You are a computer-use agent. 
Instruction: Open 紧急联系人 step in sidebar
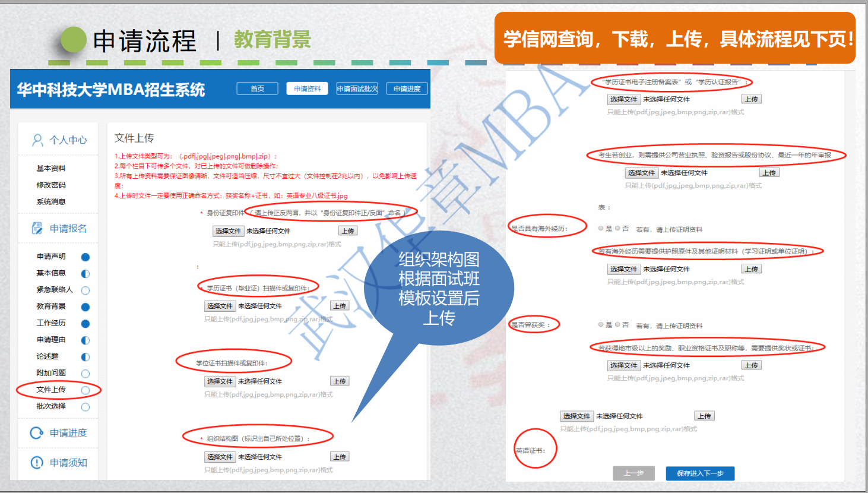click(55, 290)
